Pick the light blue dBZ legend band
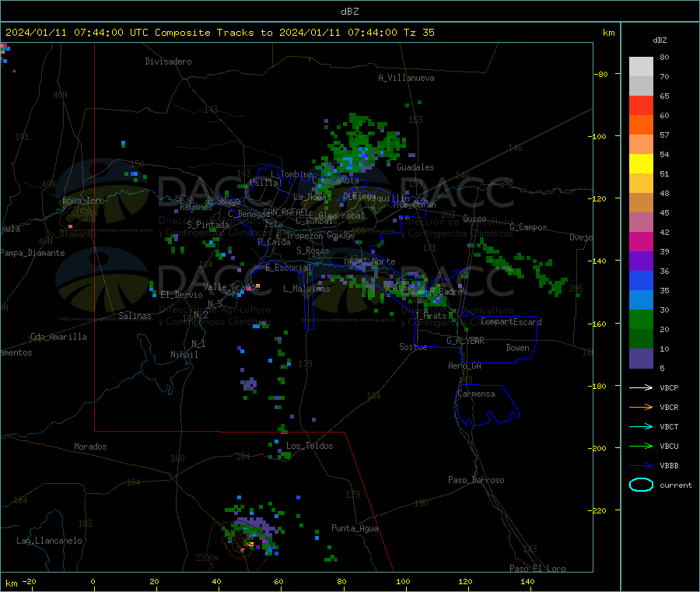The width and height of the screenshot is (700, 592). (x=641, y=300)
